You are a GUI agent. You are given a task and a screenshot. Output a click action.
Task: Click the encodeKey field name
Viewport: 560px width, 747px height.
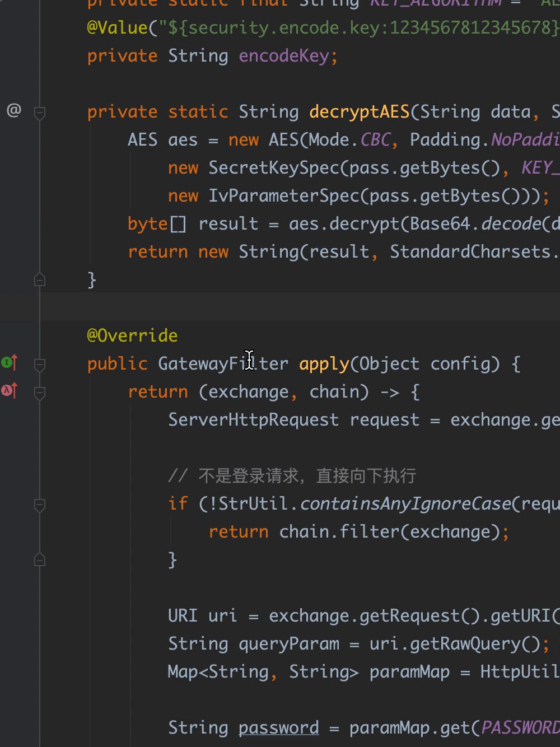283,56
